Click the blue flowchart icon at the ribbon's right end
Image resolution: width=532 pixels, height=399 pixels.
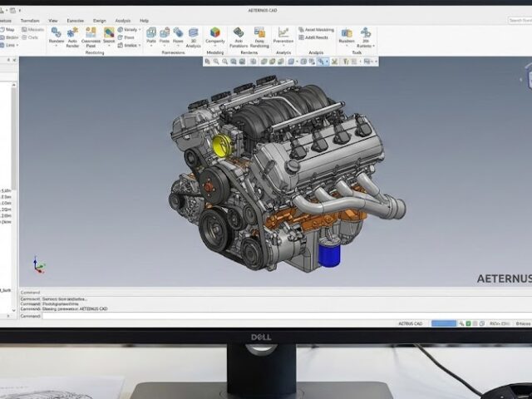tap(366, 32)
